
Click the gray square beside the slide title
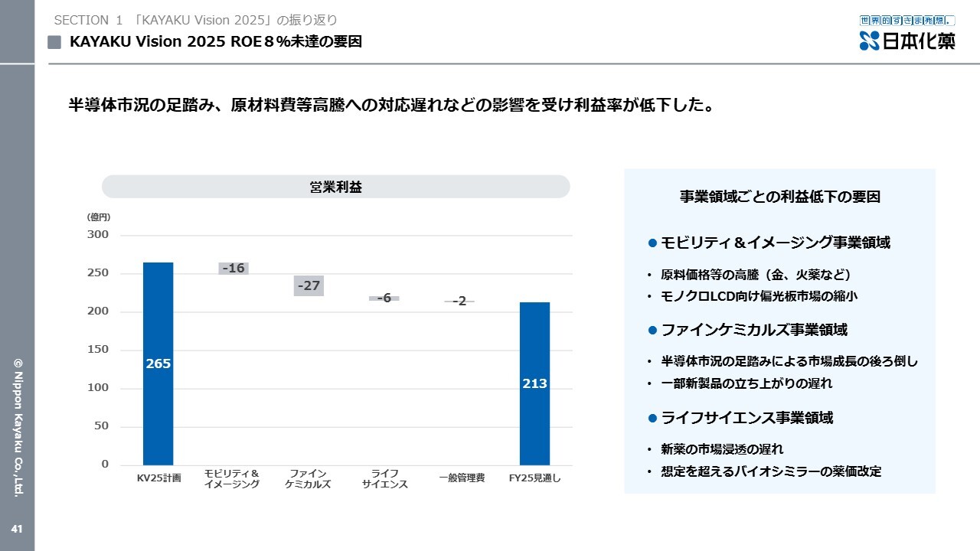click(x=54, y=43)
